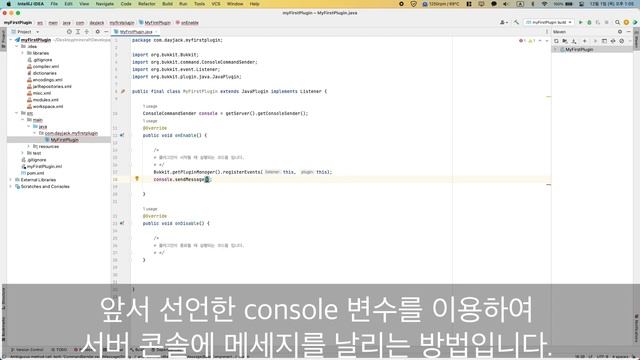Toggle the Project tool window side tab
The image size is (640, 360).
tap(3, 39)
